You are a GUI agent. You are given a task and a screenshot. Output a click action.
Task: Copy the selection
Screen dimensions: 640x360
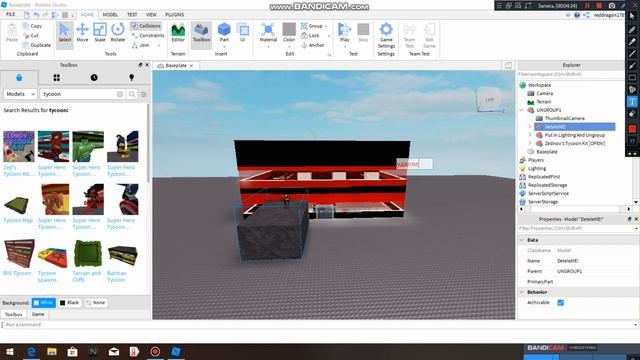(33, 26)
